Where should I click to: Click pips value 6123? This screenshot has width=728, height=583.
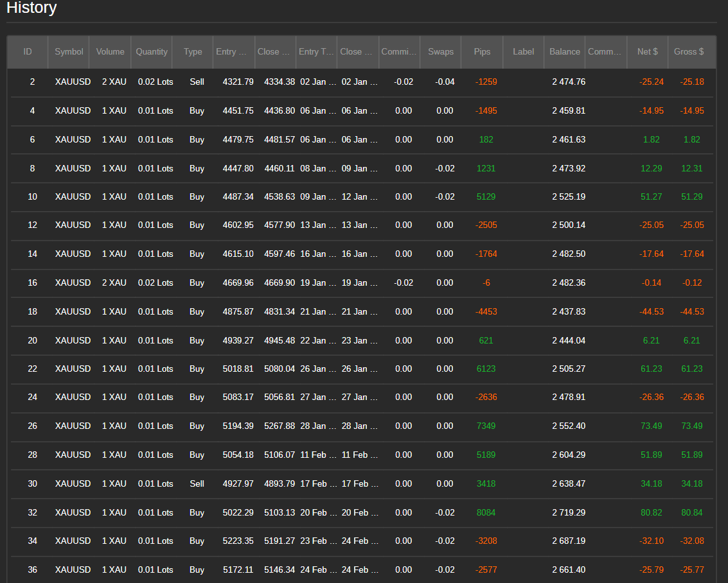coord(486,369)
